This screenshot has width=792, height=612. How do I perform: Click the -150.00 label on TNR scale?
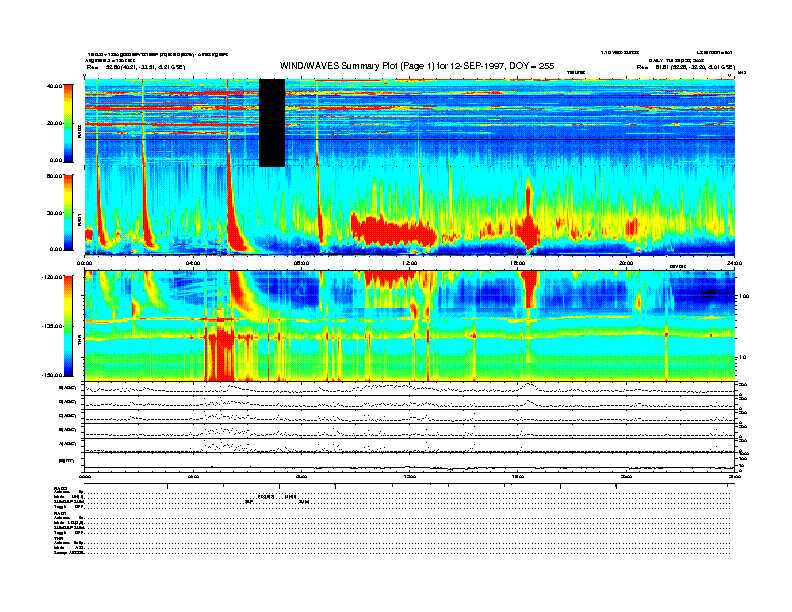click(53, 375)
